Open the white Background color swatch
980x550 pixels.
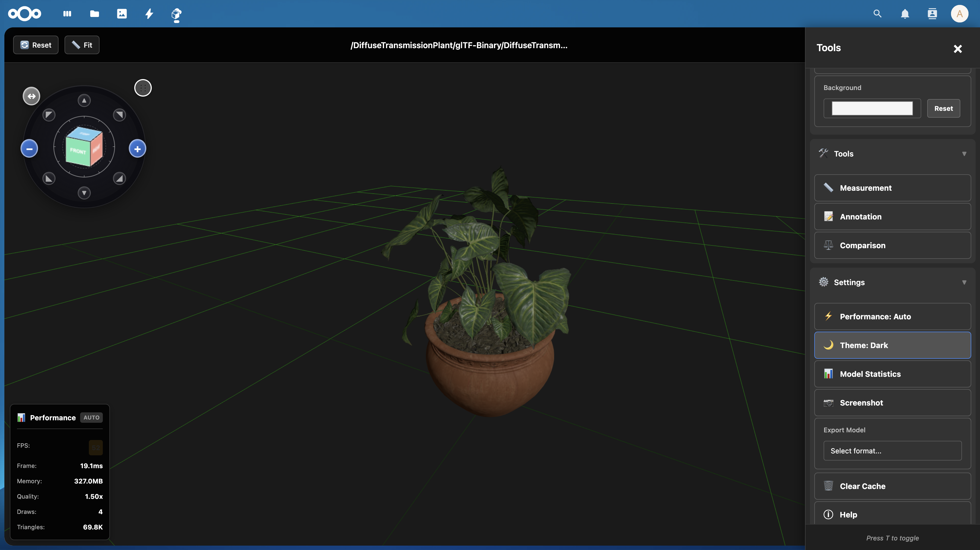coord(871,108)
